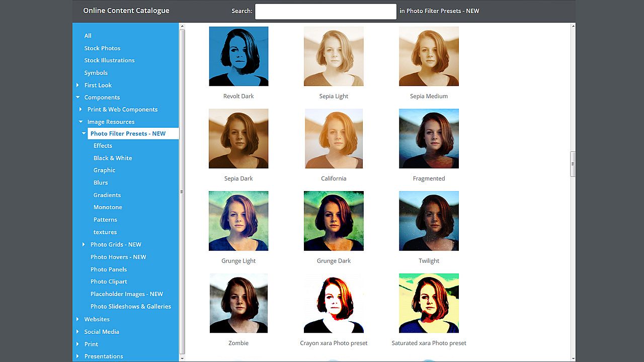The width and height of the screenshot is (644, 362).
Task: Collapse the Image Resources arrow
Action: [80, 122]
